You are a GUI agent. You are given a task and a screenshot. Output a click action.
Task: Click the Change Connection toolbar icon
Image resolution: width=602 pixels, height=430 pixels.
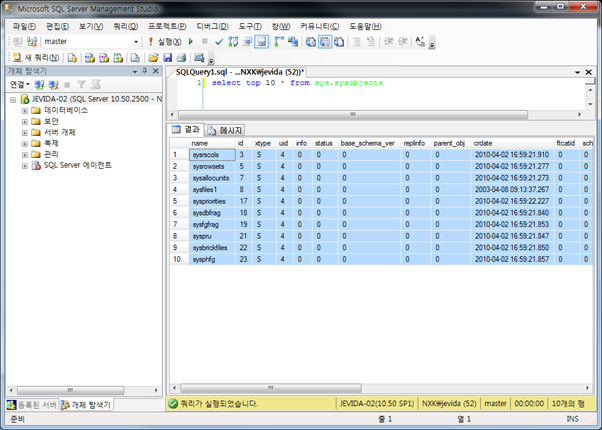[32, 41]
